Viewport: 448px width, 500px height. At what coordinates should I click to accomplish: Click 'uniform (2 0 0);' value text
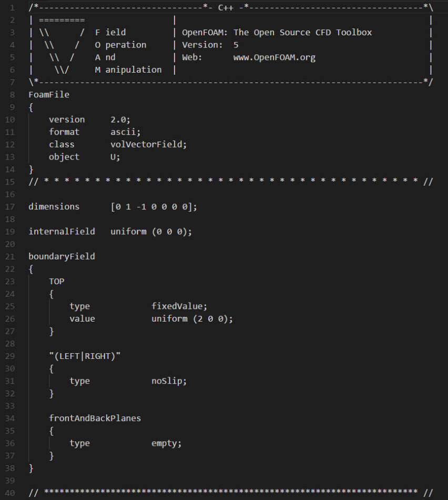pyautogui.click(x=192, y=319)
